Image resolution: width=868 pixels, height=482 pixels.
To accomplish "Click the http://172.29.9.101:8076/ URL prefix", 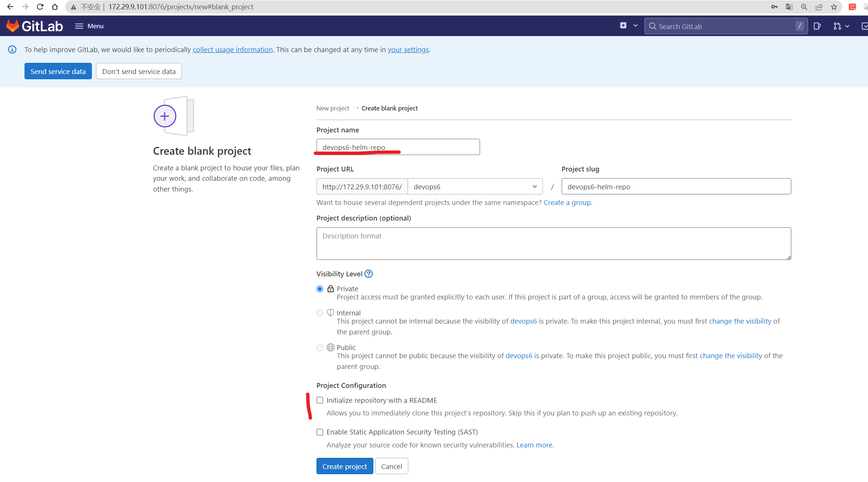I will point(362,186).
